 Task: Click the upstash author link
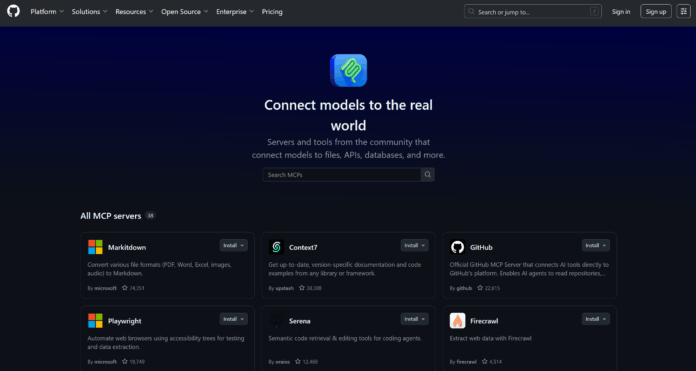(285, 288)
